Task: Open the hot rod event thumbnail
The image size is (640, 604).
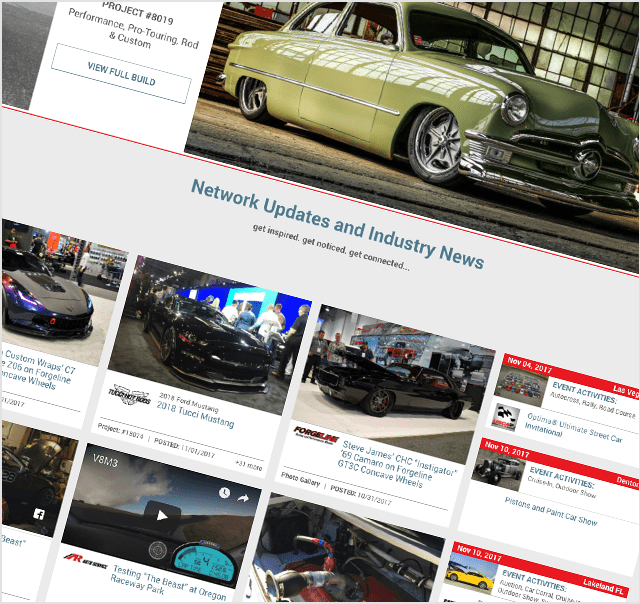Action: click(x=499, y=470)
